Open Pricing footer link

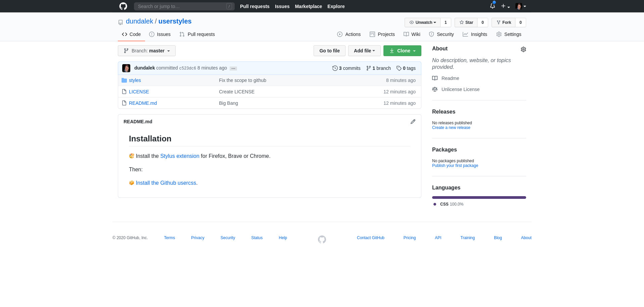click(409, 238)
